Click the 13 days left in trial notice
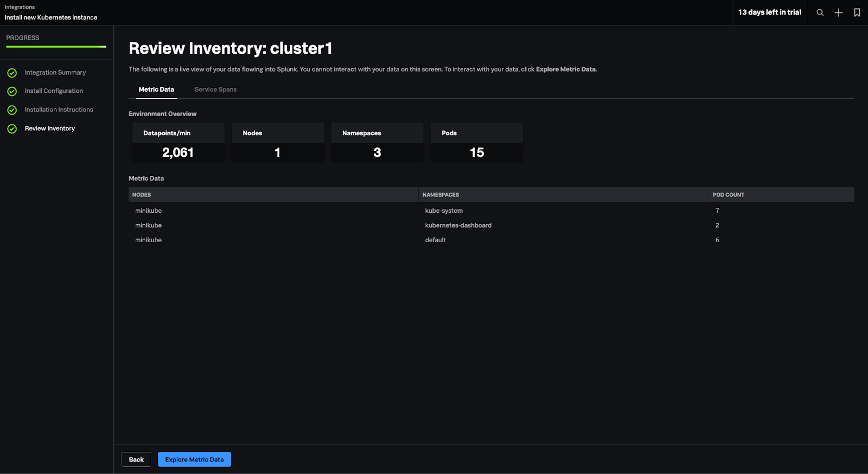Image resolution: width=868 pixels, height=474 pixels. point(769,12)
